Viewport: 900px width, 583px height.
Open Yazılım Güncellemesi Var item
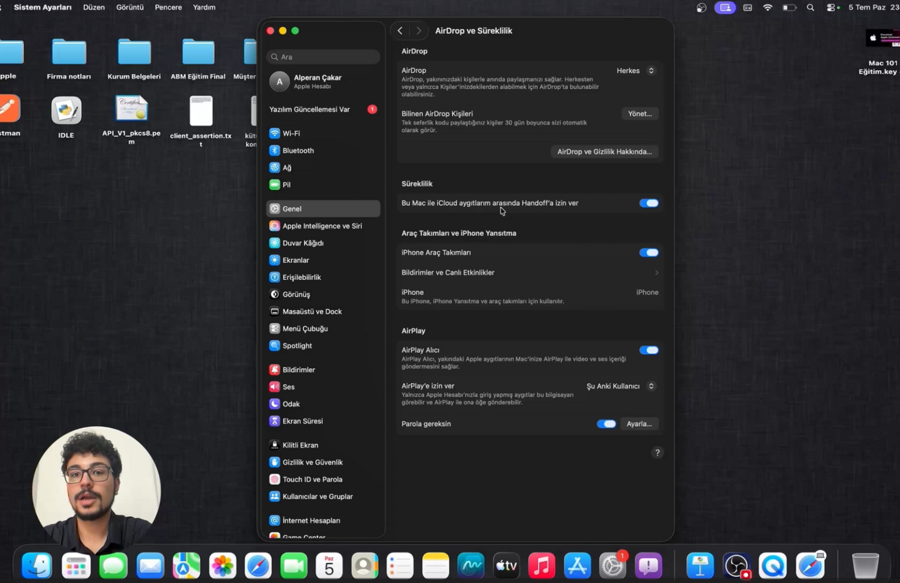point(323,109)
